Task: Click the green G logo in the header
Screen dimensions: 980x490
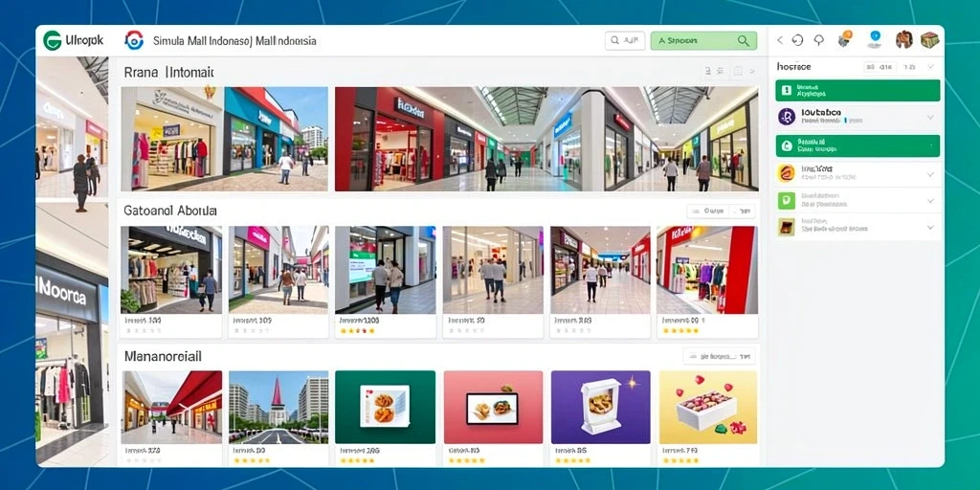Action: tap(52, 40)
